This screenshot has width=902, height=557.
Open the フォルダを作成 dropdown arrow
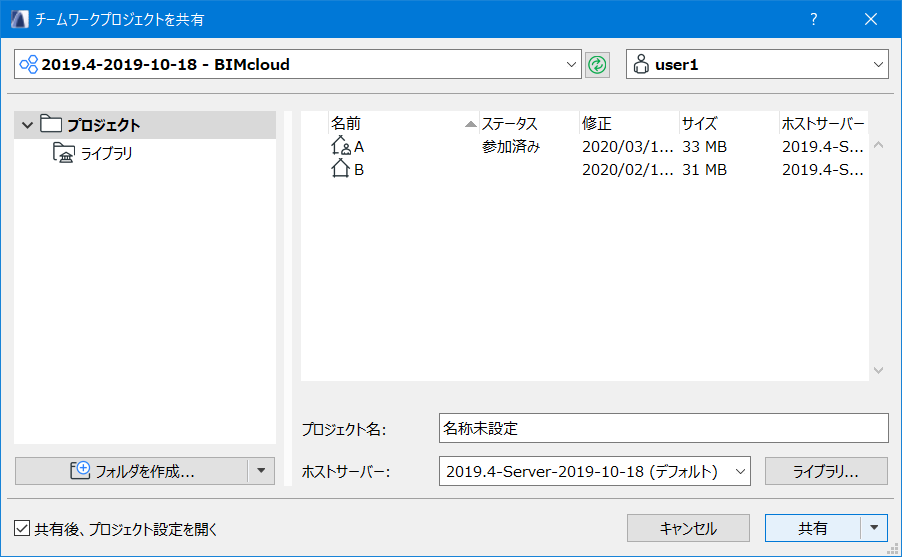point(261,471)
